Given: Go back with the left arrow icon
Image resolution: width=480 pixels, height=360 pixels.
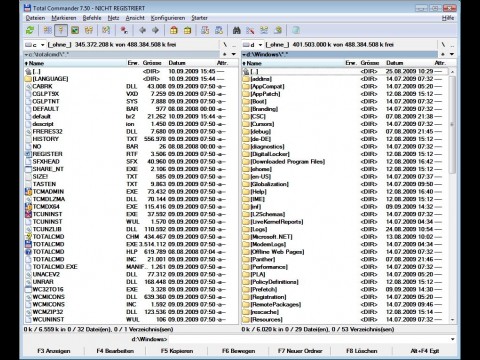Looking at the screenshot, I should [x=142, y=31].
